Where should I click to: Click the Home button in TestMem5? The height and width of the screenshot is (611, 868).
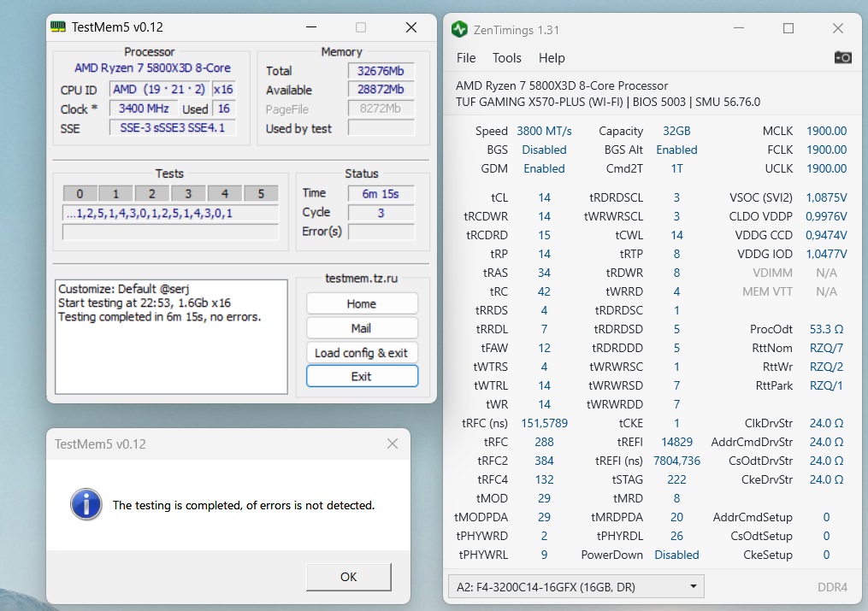(x=362, y=303)
